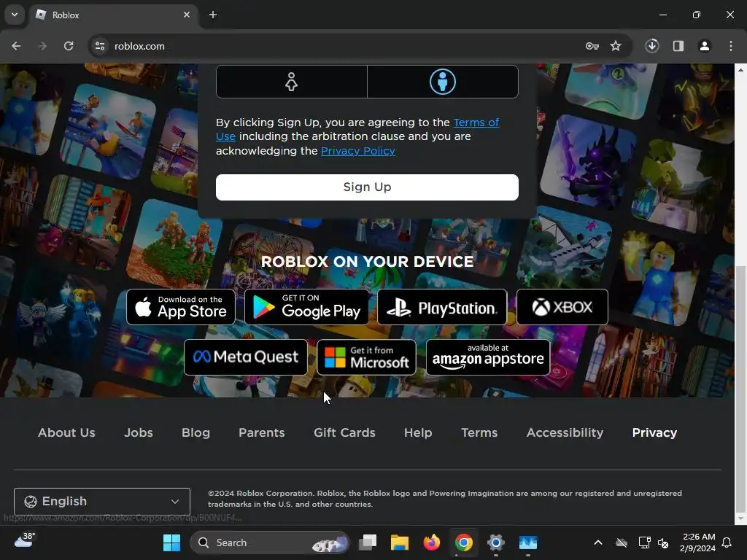Expand the English language dropdown
The height and width of the screenshot is (560, 747).
[102, 502]
